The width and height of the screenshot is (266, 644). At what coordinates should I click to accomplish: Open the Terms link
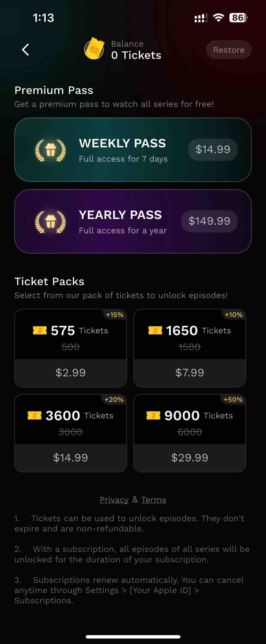153,500
